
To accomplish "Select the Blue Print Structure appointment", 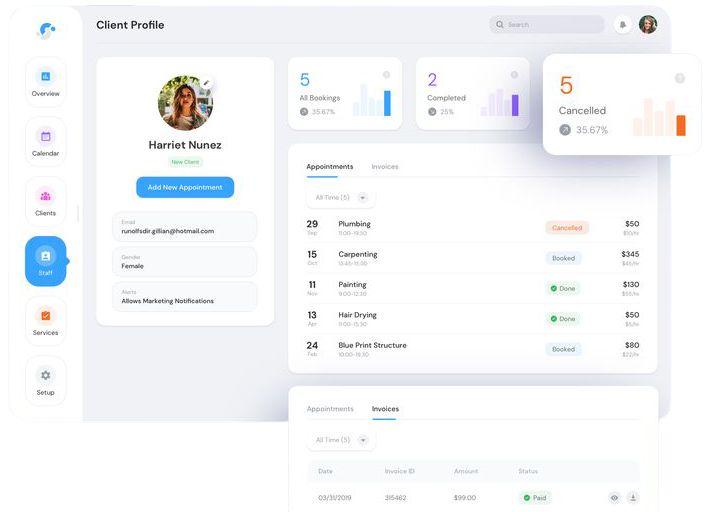I will tap(473, 349).
